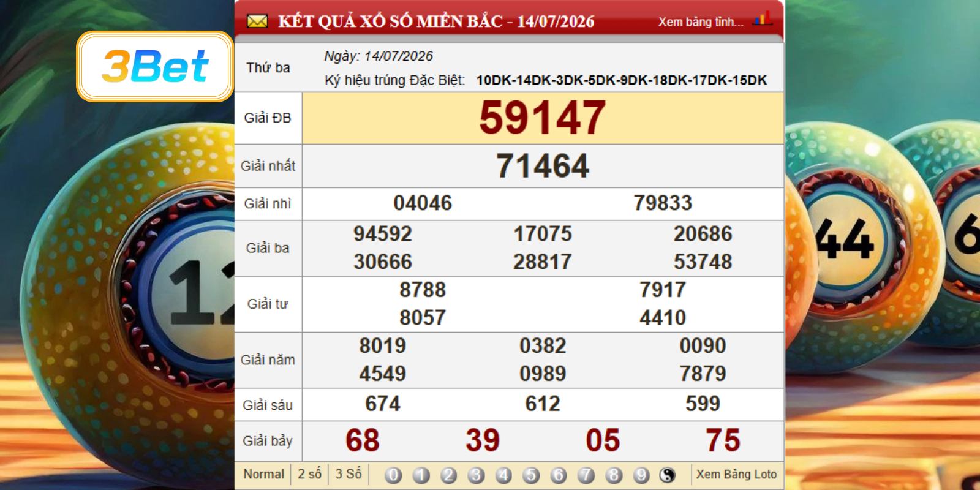This screenshot has width=980, height=490.
Task: Click special prize number 59147
Action: click(x=543, y=118)
